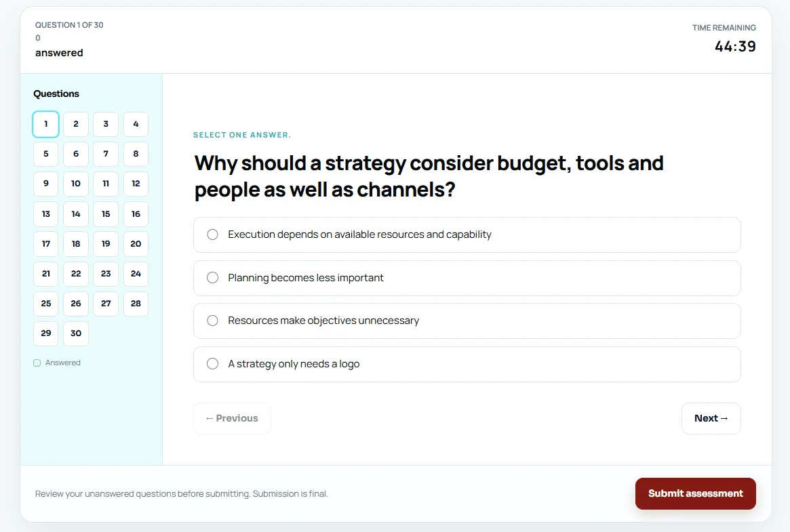Jump to question 2 in the navigator
The height and width of the screenshot is (532, 790).
coord(75,124)
